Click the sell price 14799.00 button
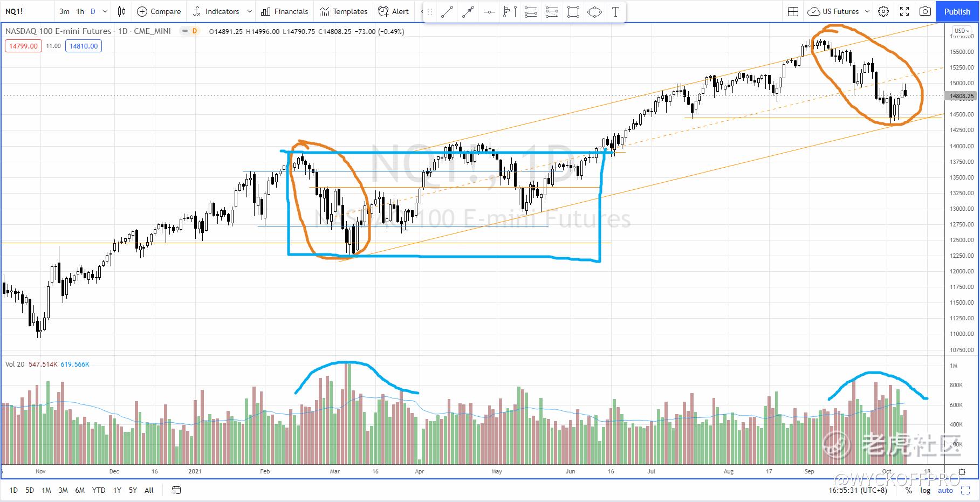 tap(23, 46)
